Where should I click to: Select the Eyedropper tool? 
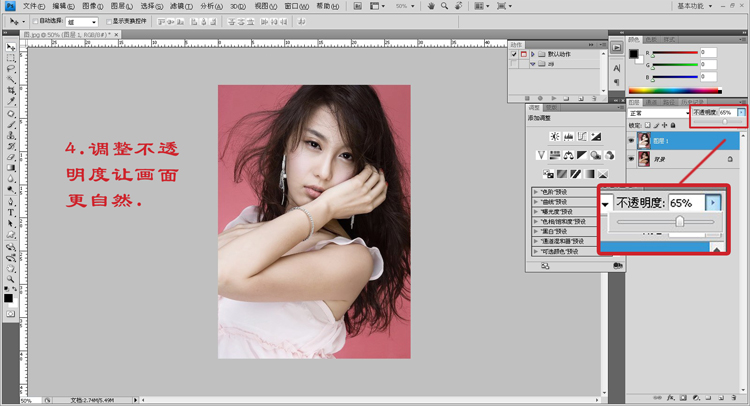(x=11, y=101)
